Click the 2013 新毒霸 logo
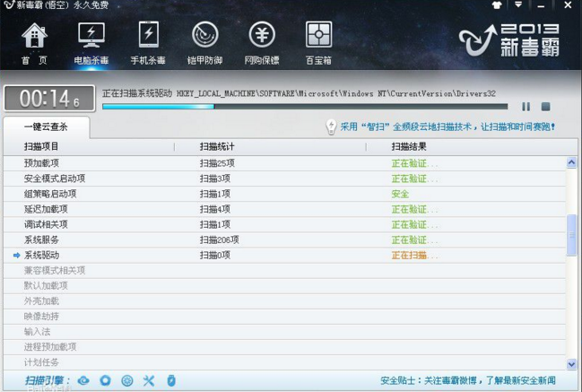The width and height of the screenshot is (582, 392). (x=509, y=40)
